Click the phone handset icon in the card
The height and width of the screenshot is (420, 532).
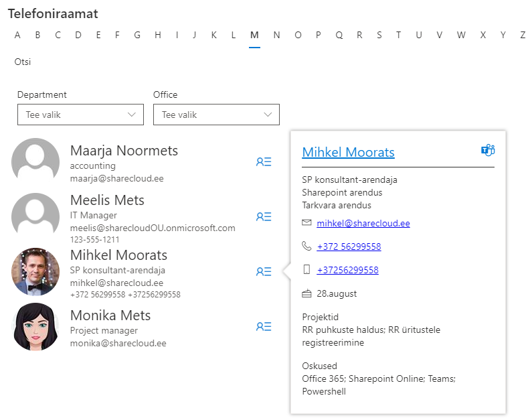point(306,246)
